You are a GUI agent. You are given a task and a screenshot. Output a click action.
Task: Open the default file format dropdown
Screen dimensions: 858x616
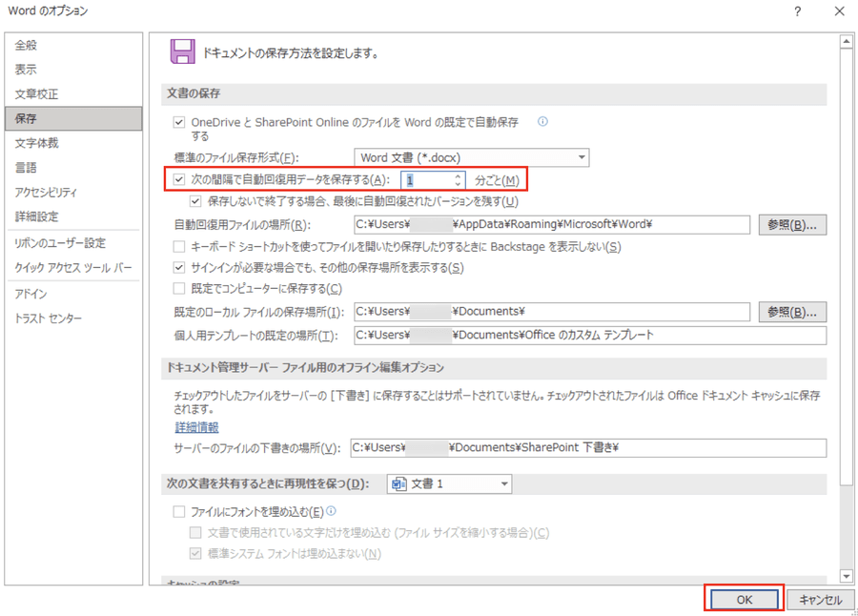[x=472, y=157]
